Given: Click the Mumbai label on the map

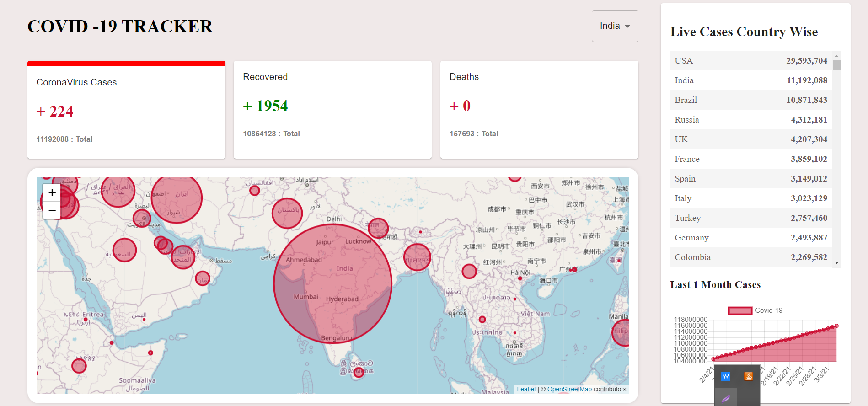Looking at the screenshot, I should 306,297.
